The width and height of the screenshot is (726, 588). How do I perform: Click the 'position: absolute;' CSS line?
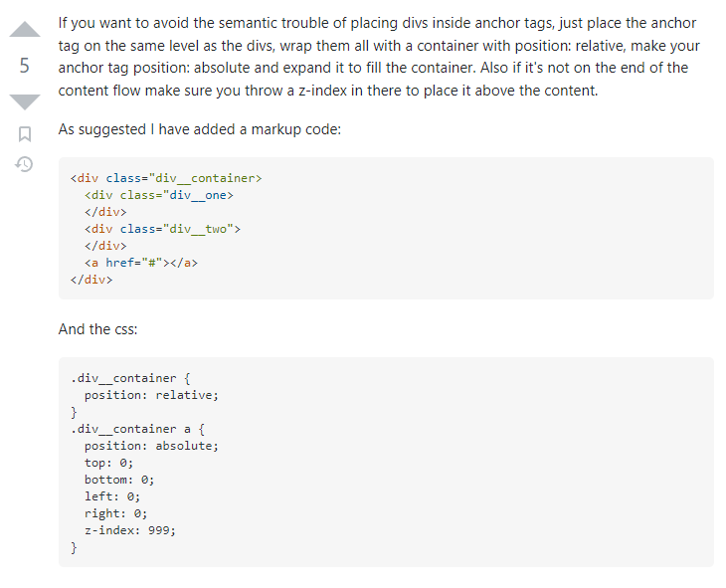click(x=151, y=446)
